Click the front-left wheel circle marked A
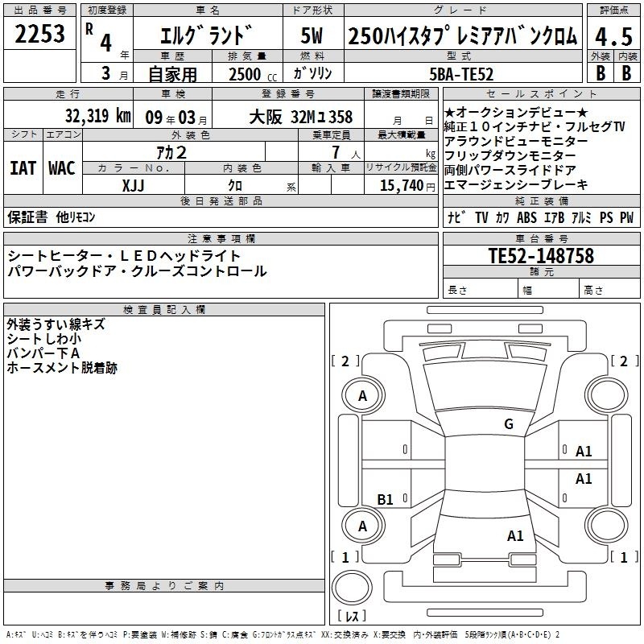This screenshot has height=644, width=644. [363, 396]
